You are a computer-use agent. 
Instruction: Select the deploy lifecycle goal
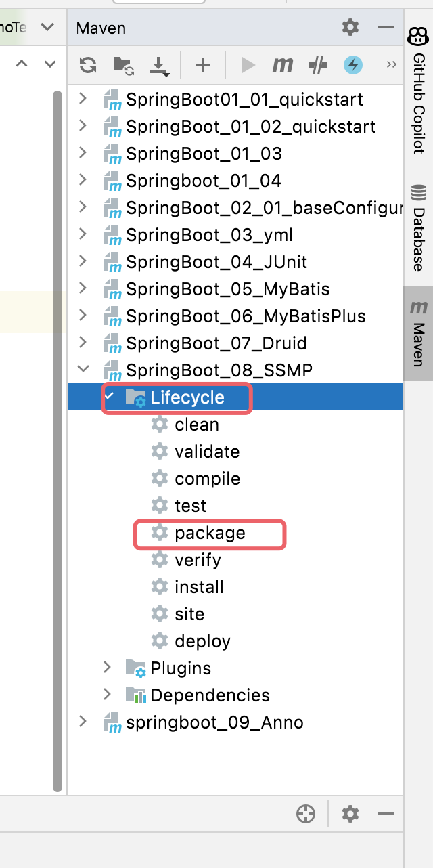(x=202, y=641)
